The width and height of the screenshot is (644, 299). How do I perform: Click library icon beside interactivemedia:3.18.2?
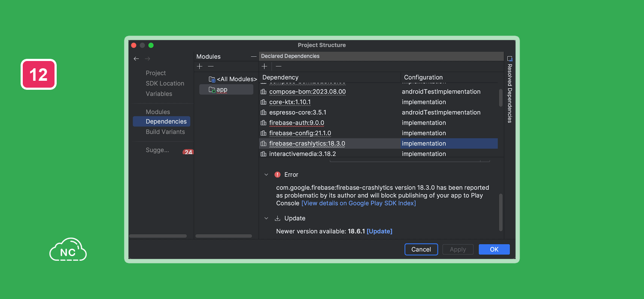pyautogui.click(x=264, y=154)
